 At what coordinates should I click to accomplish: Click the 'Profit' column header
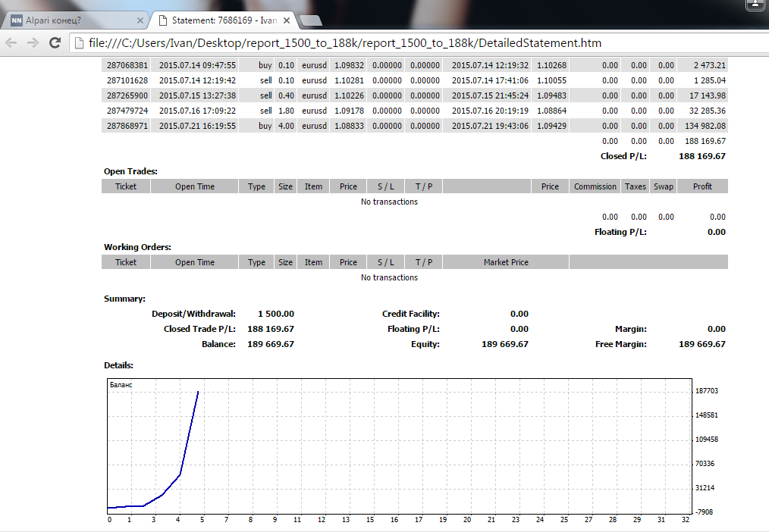(x=702, y=186)
